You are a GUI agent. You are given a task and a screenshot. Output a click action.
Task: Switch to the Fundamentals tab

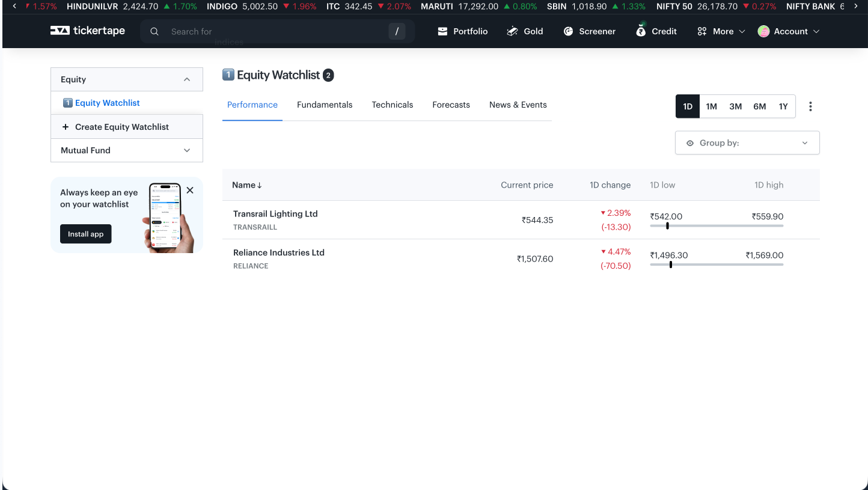325,105
